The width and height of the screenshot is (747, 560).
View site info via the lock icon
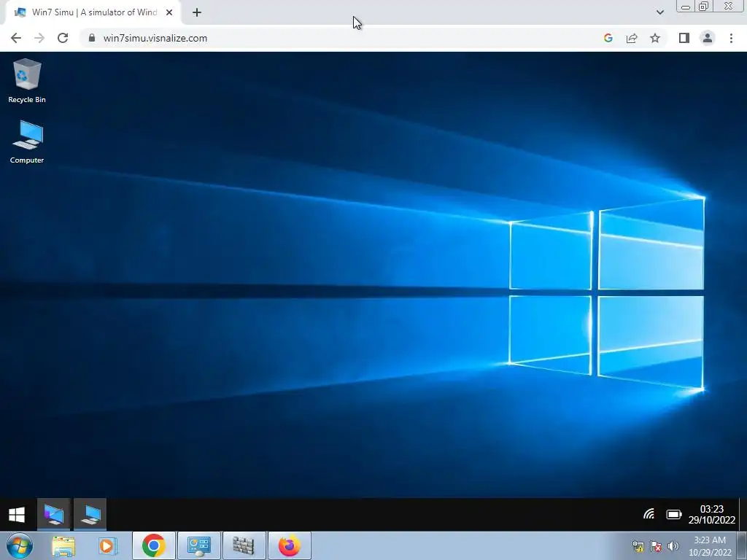92,38
